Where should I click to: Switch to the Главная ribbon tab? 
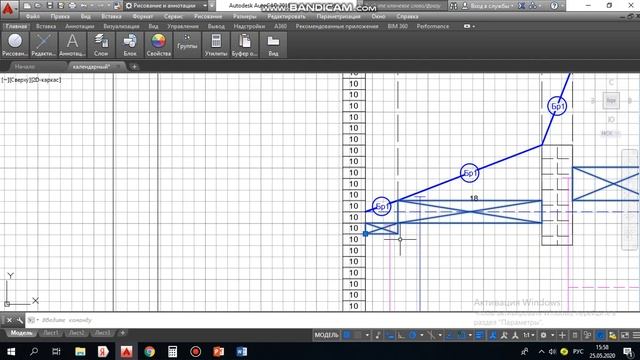(16, 26)
